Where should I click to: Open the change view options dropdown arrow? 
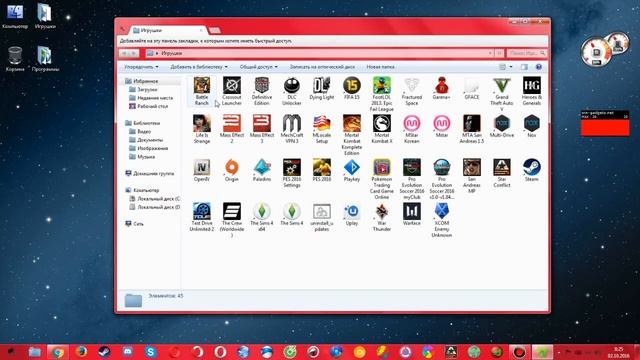tap(511, 67)
